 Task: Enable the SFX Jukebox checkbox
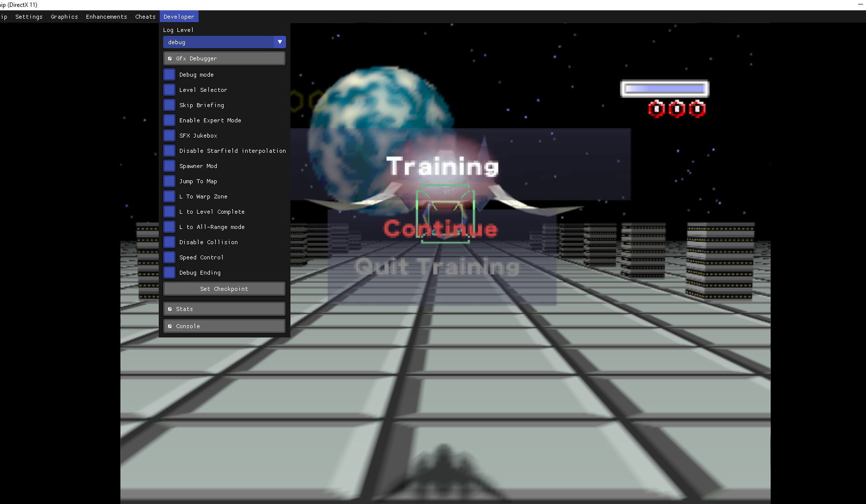pyautogui.click(x=170, y=136)
